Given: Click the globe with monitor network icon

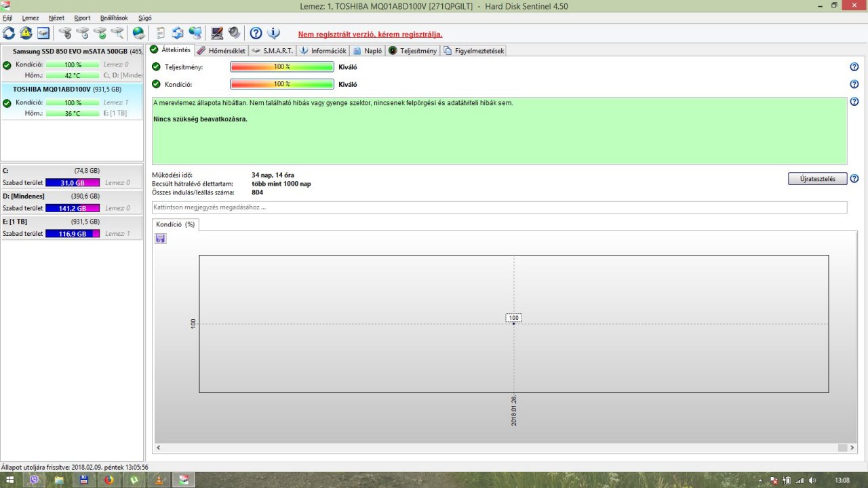Looking at the screenshot, I should 195,33.
